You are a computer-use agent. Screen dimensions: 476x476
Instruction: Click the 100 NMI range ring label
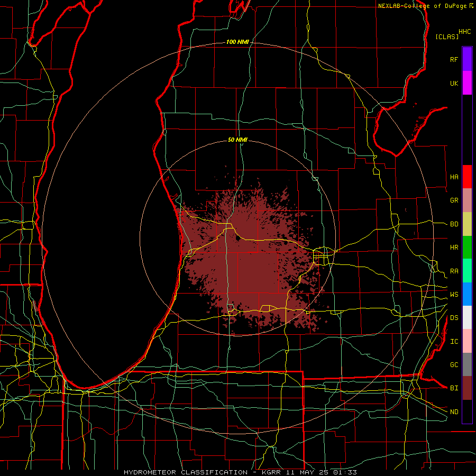(x=237, y=42)
